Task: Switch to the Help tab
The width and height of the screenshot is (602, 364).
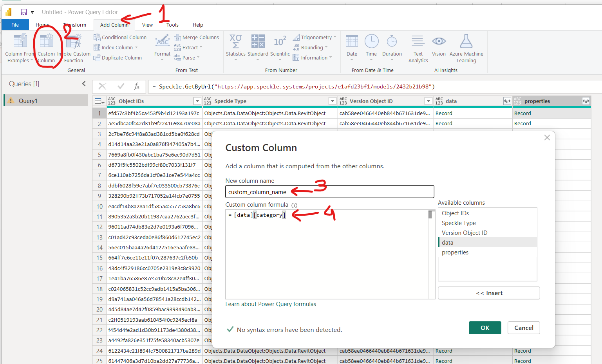Action: pos(198,25)
